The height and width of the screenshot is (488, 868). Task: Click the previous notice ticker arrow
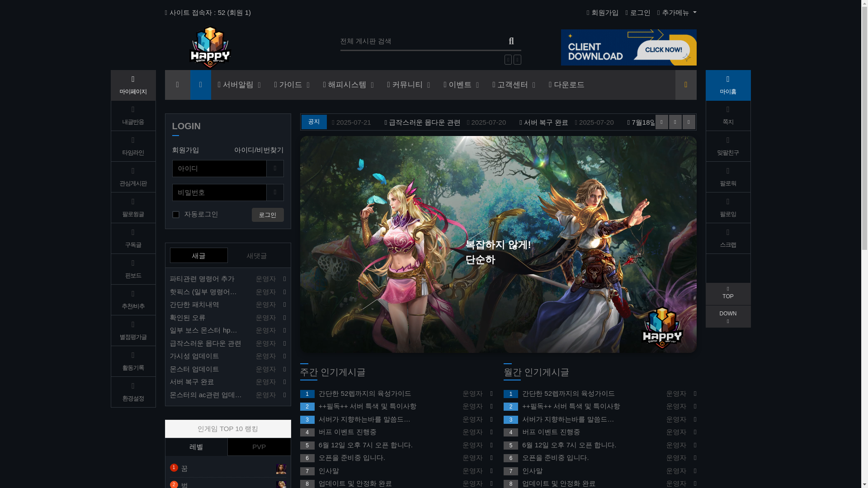pyautogui.click(x=662, y=122)
